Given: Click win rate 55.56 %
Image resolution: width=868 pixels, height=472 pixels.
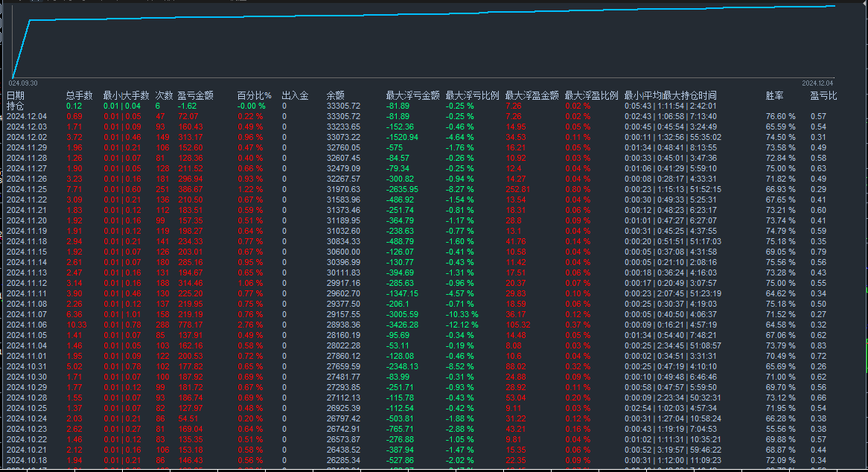Looking at the screenshot, I should 781,430.
